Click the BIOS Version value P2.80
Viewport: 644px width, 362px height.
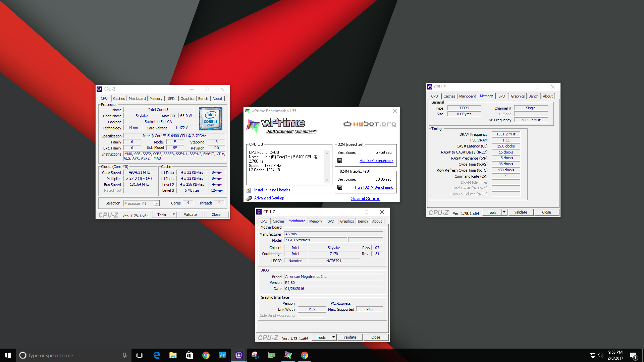[x=333, y=283]
